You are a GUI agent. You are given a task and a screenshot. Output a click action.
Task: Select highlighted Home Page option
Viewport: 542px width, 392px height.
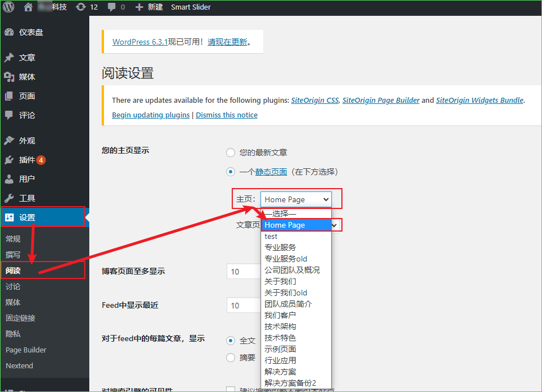point(296,225)
